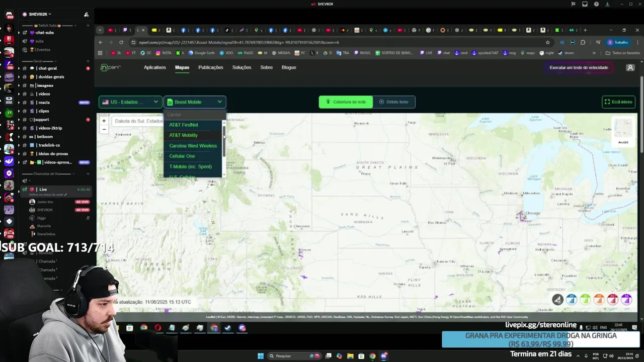
Task: Click the page vertical scrollbar
Action: point(641,115)
